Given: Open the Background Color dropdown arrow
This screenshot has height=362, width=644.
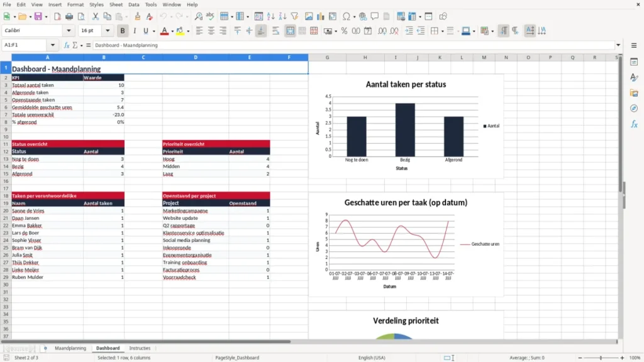Looking at the screenshot, I should coord(188,31).
